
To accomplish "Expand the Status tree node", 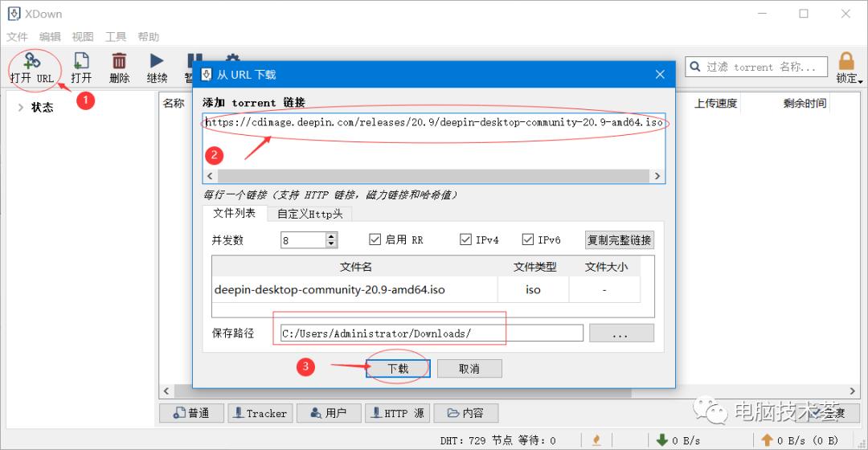I will click(20, 108).
